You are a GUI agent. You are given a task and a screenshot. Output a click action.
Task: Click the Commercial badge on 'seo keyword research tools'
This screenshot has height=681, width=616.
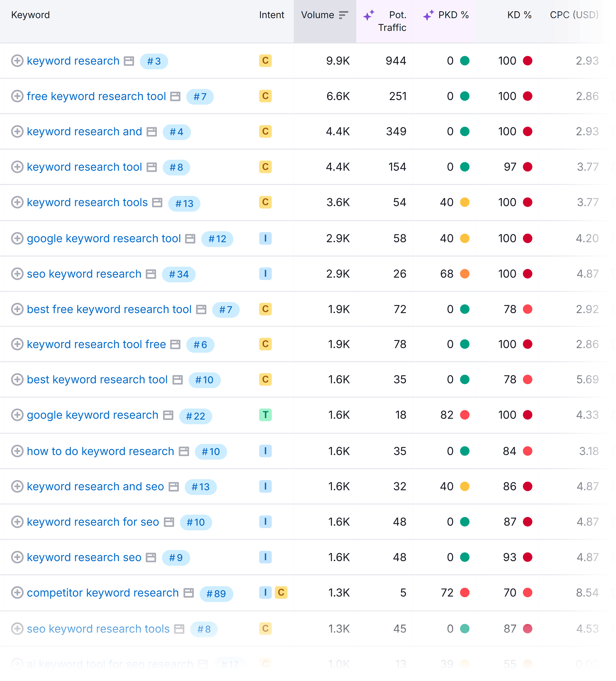(x=265, y=628)
